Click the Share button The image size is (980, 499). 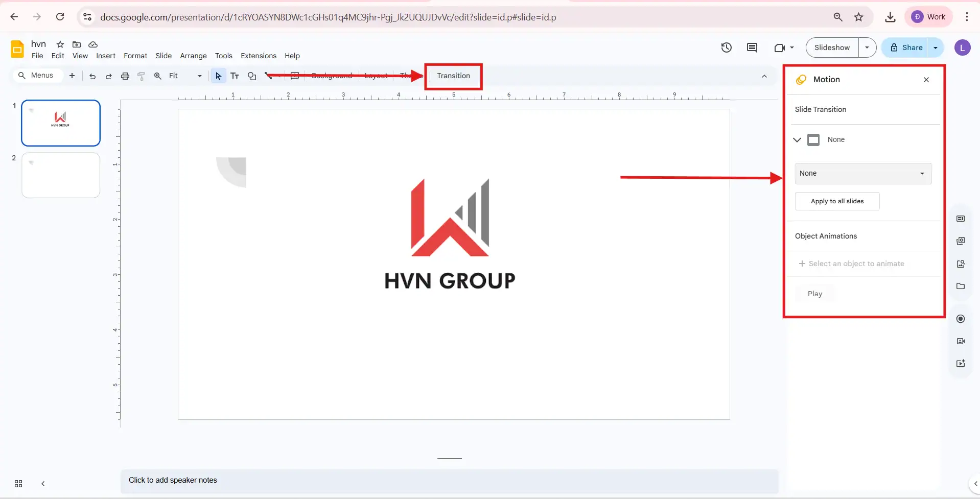click(x=906, y=47)
